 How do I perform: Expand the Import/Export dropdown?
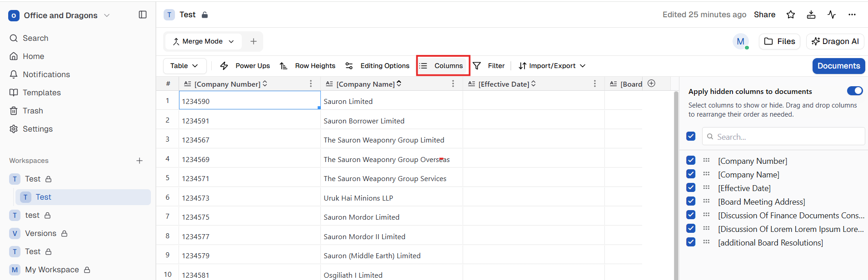(x=552, y=66)
